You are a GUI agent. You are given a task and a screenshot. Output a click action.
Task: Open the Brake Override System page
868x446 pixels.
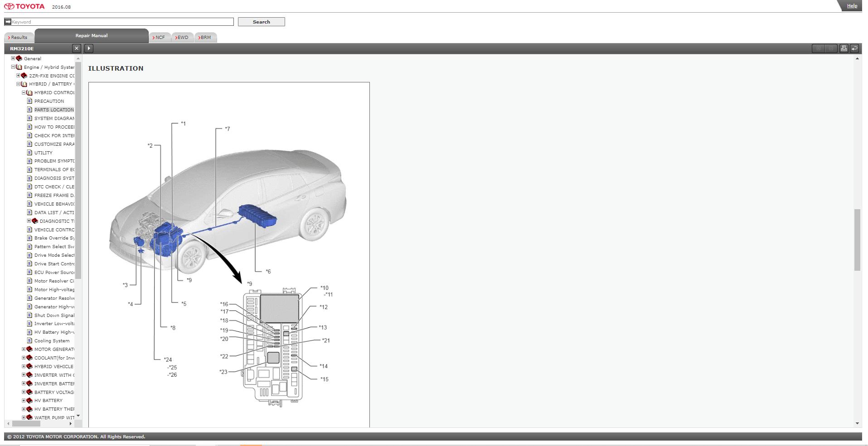coord(54,238)
